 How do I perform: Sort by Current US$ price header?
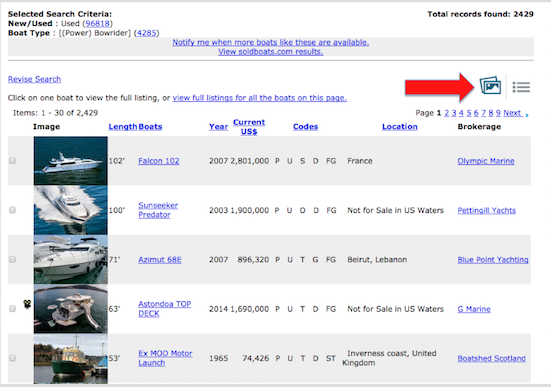point(249,127)
